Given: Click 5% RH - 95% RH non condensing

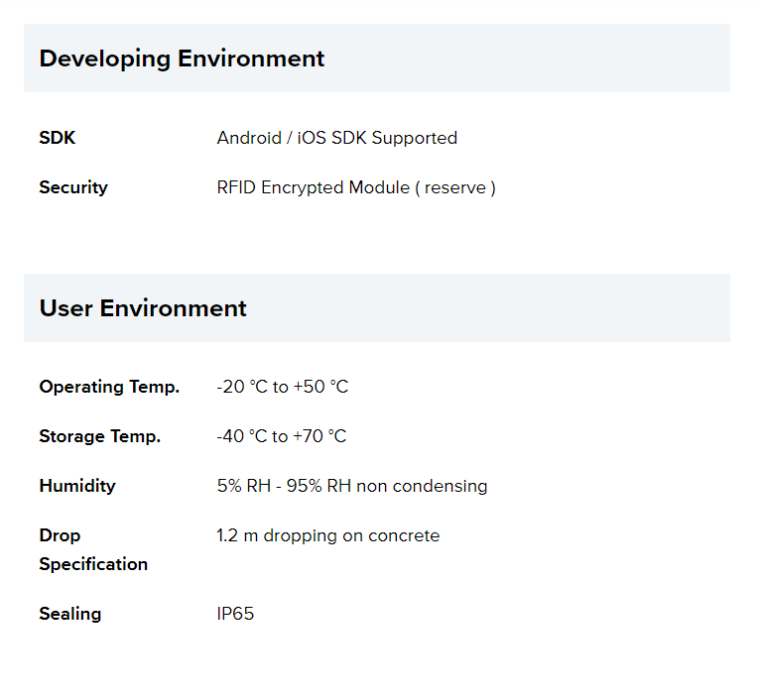Looking at the screenshot, I should pyautogui.click(x=352, y=486).
